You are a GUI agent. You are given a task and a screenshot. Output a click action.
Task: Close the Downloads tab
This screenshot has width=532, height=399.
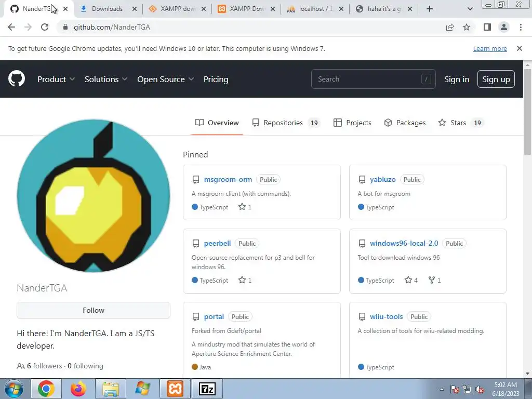[135, 9]
